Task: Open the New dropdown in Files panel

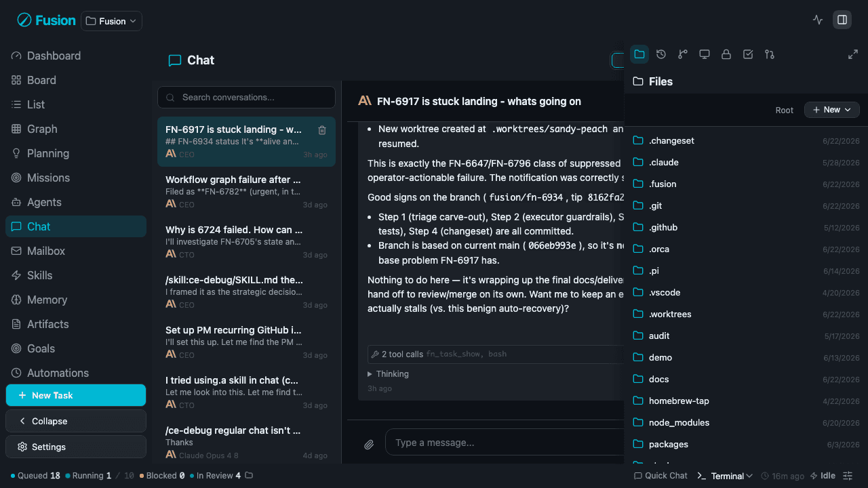Action: pyautogui.click(x=832, y=110)
